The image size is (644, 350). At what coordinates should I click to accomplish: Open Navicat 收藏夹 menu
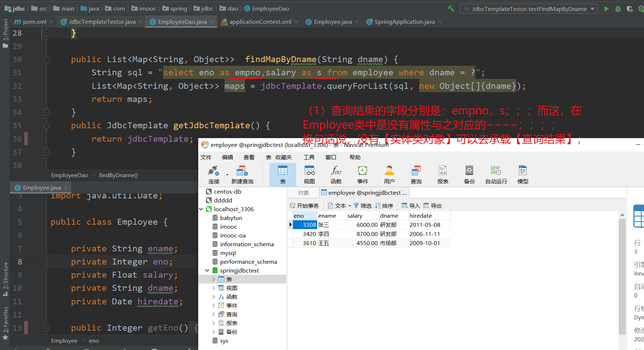pyautogui.click(x=284, y=157)
